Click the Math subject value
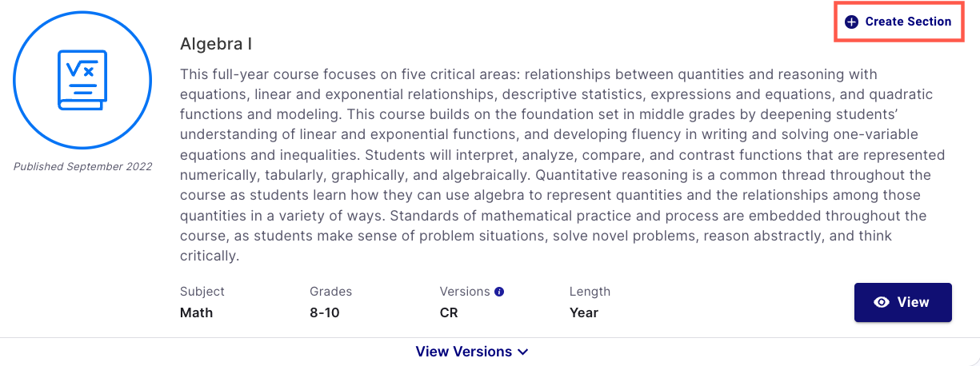The height and width of the screenshot is (366, 980). [197, 312]
